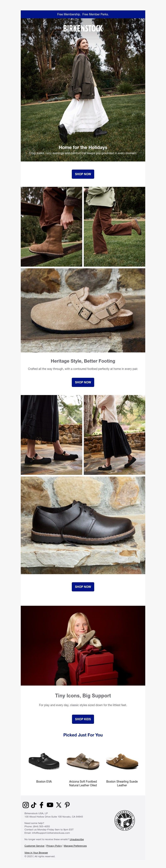Open the YouTube social icon
Screen dimensions: 166x868
(50, 805)
